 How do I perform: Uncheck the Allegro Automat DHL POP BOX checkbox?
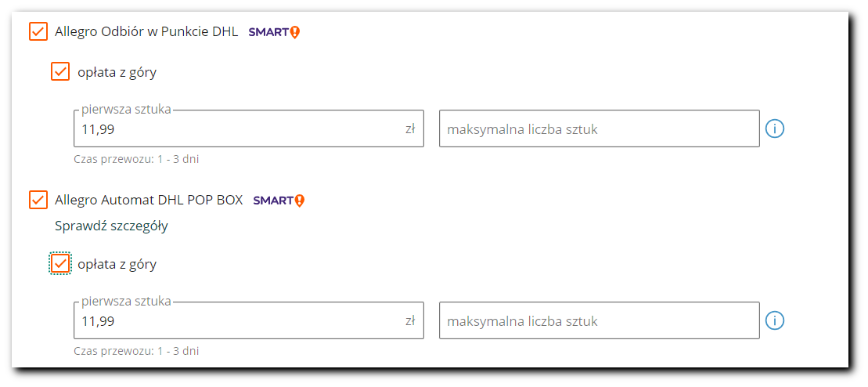tap(38, 200)
